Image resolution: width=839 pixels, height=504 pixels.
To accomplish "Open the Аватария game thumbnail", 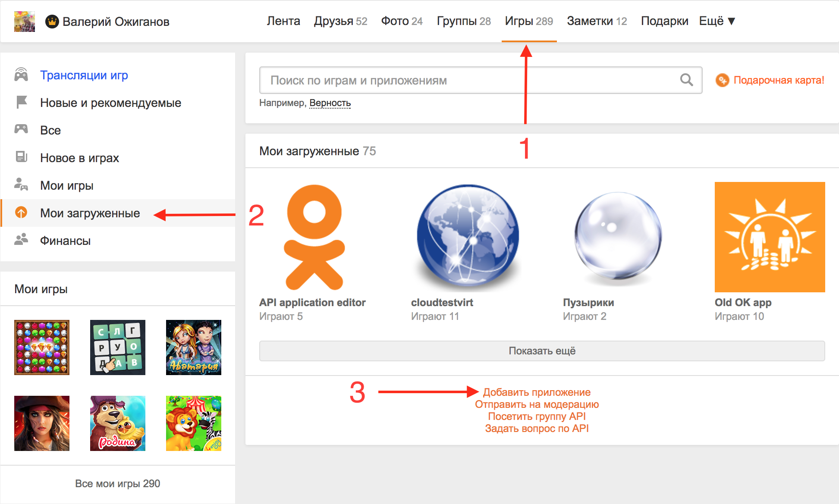I will (194, 347).
